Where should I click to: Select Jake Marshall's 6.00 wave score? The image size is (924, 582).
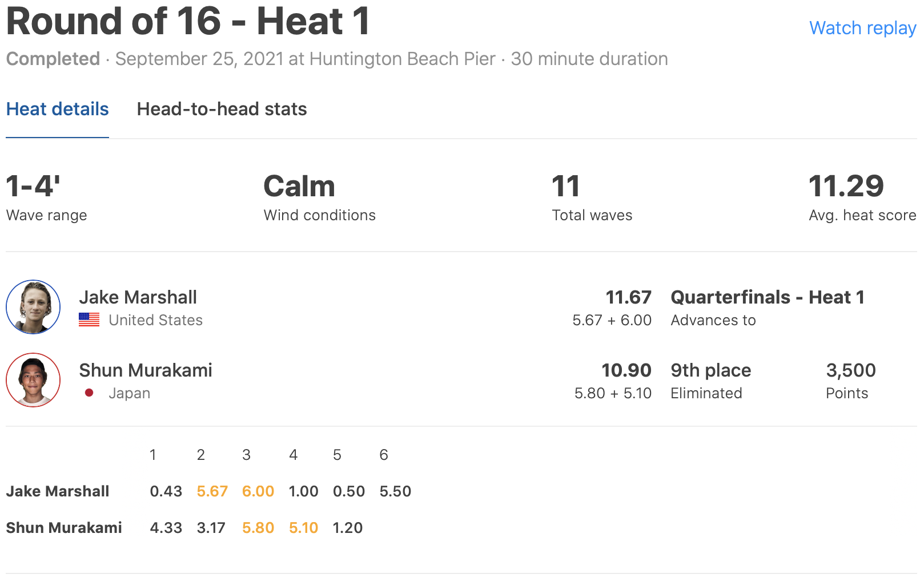coord(258,491)
